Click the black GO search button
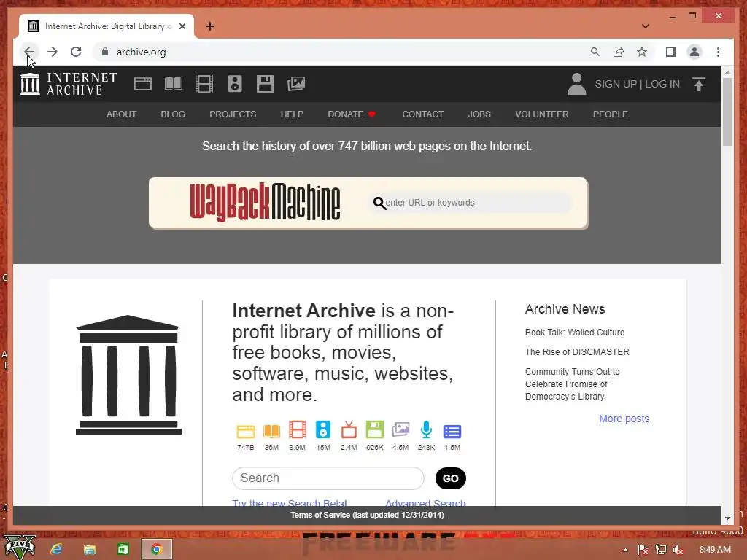Screen dimensions: 747x560 tap(451, 478)
